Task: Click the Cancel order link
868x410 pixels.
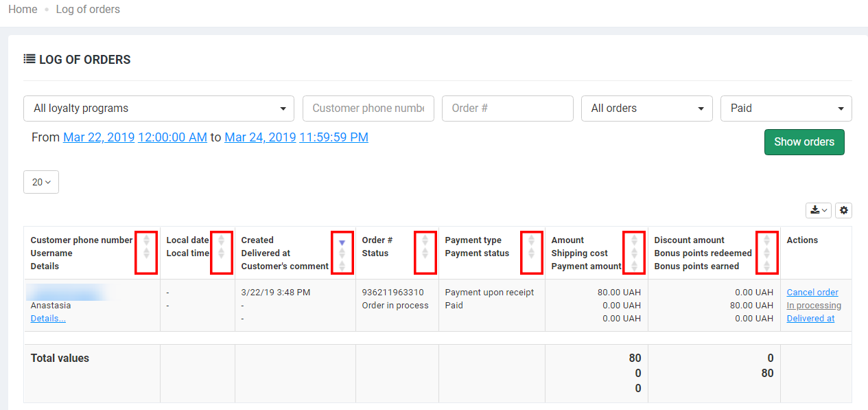Action: 812,293
